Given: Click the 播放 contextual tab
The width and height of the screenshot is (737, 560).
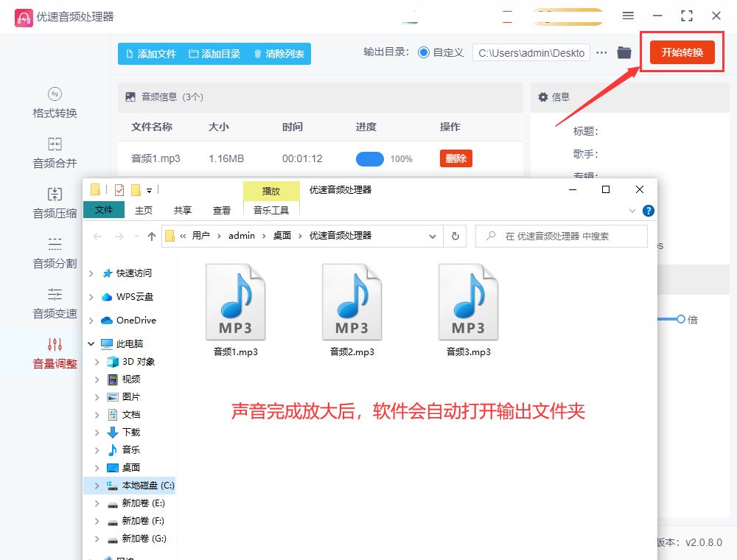Looking at the screenshot, I should click(271, 191).
